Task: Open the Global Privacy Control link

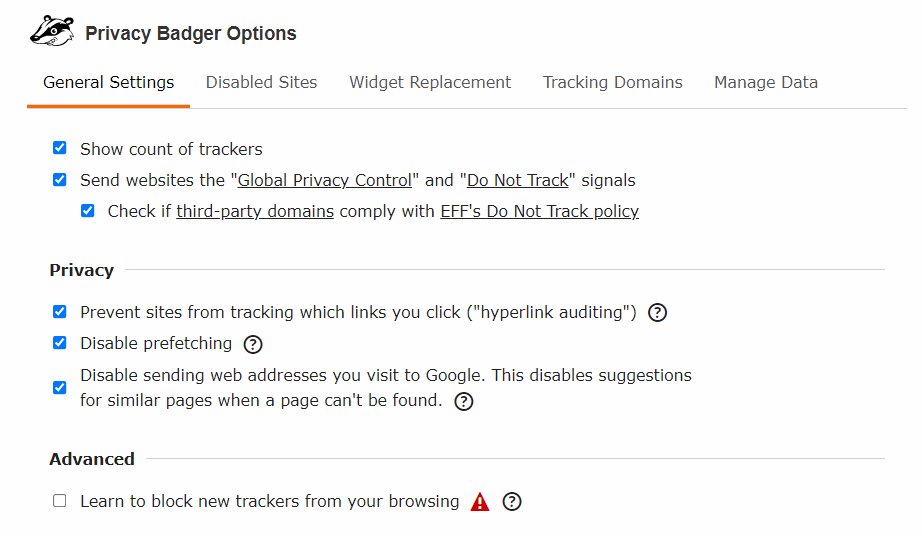Action: click(324, 181)
